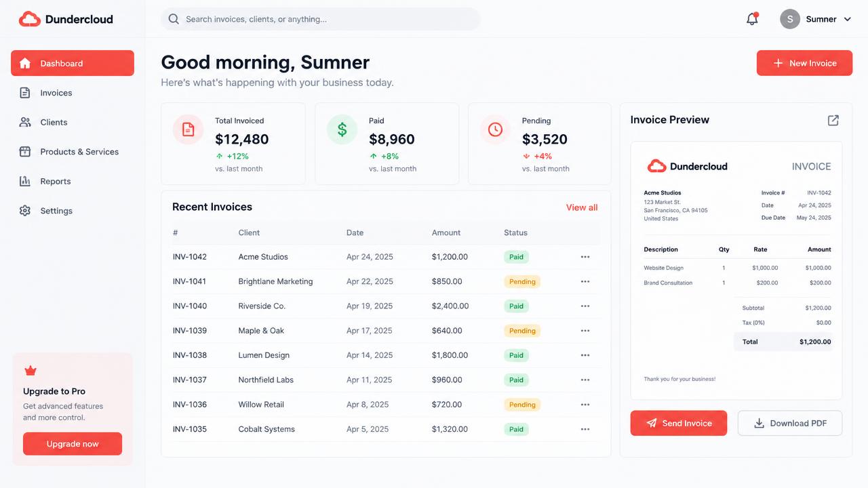The height and width of the screenshot is (488, 868).
Task: Open the Invoices section
Action: [73, 93]
